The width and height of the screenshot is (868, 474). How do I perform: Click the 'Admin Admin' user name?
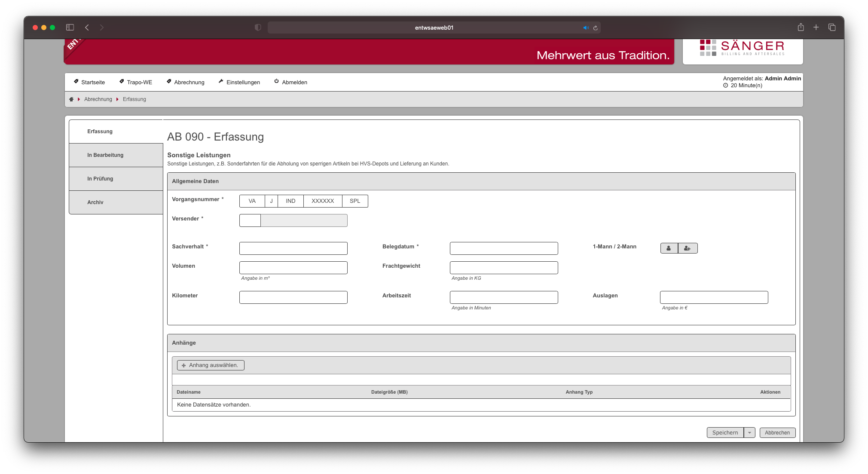[x=783, y=79]
